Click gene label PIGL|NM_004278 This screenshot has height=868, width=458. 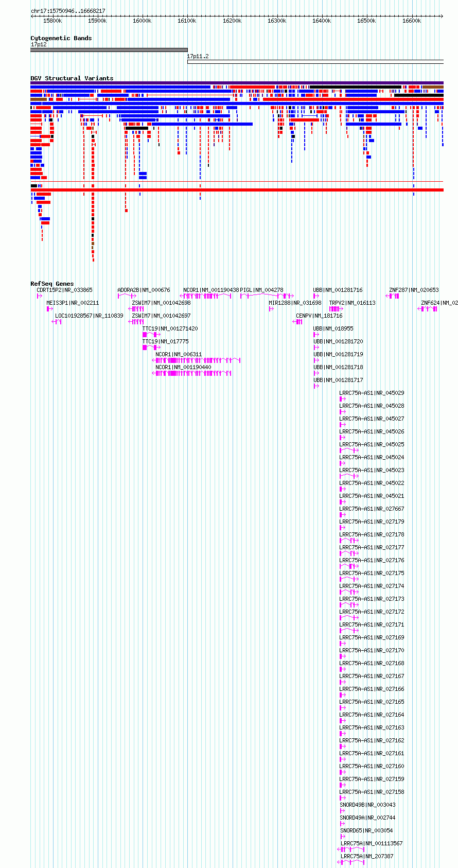point(261,290)
